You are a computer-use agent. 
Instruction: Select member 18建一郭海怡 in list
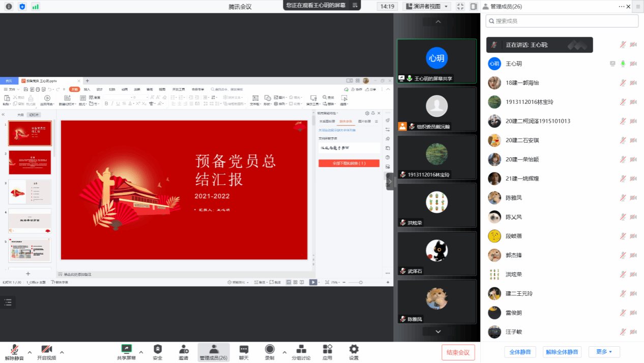(522, 82)
